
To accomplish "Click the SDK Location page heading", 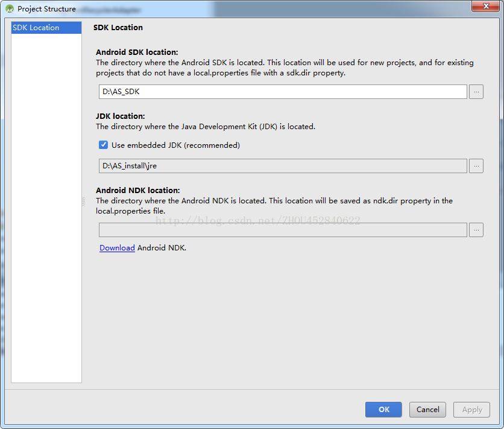I will coord(118,28).
